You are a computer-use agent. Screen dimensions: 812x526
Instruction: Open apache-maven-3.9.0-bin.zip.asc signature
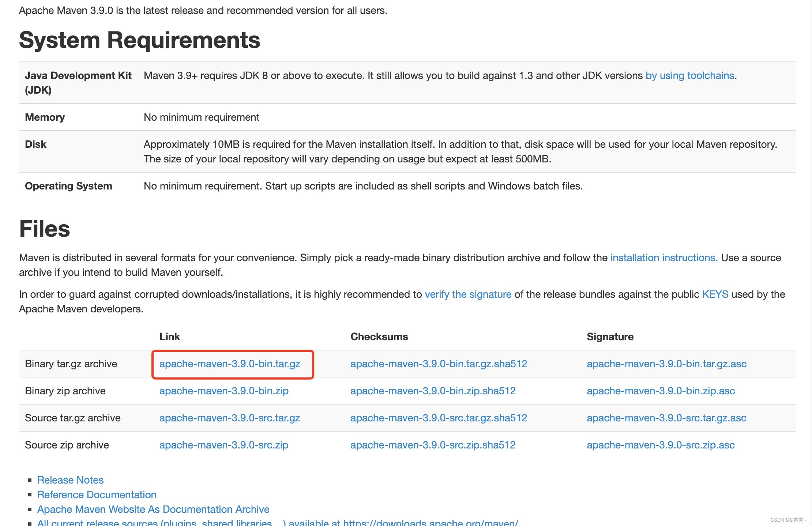[x=661, y=391]
